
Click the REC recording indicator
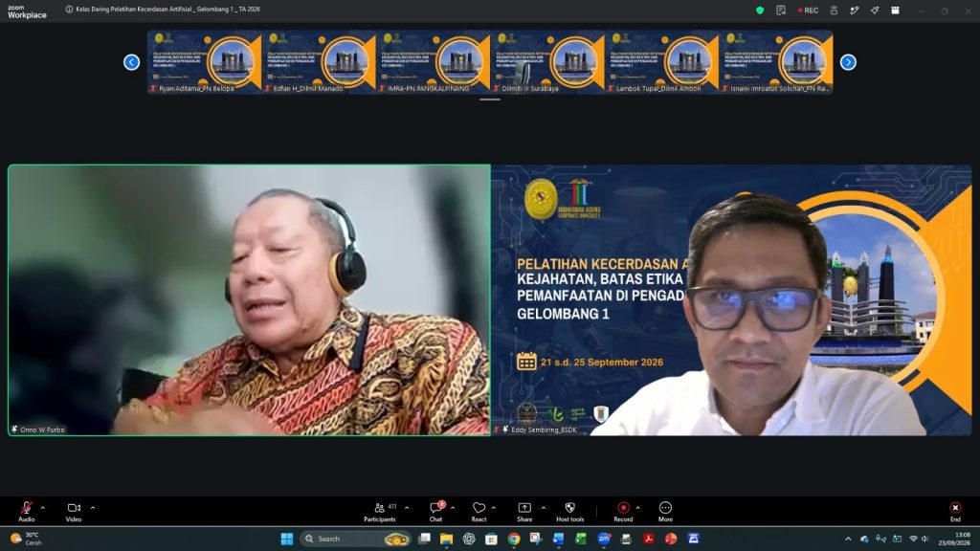808,10
